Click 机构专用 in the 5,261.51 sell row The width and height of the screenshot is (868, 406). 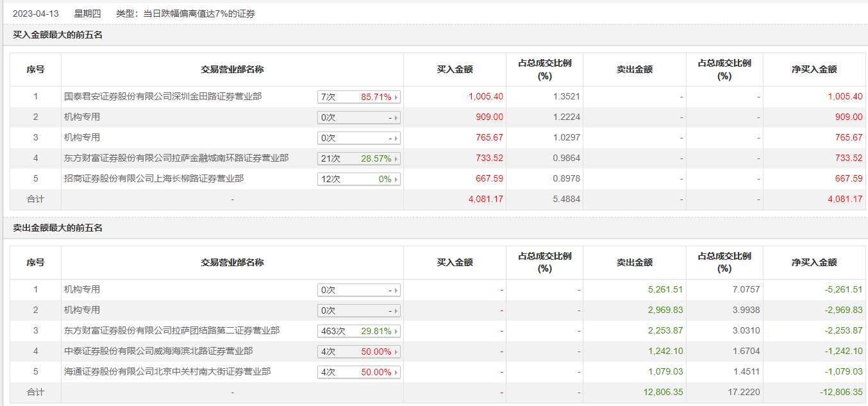coord(82,290)
